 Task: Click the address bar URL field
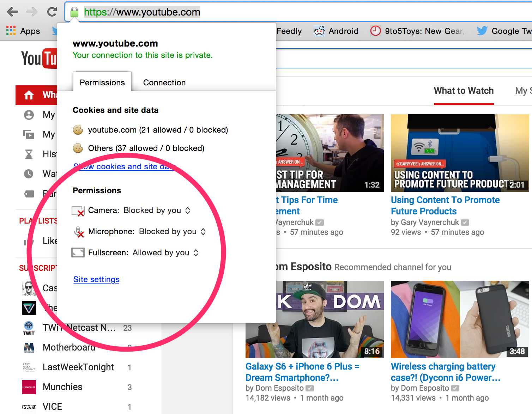click(x=282, y=12)
